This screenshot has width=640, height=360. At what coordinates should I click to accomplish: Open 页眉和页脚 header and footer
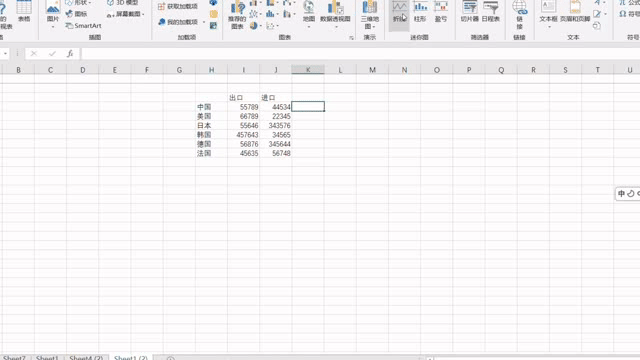(575, 12)
